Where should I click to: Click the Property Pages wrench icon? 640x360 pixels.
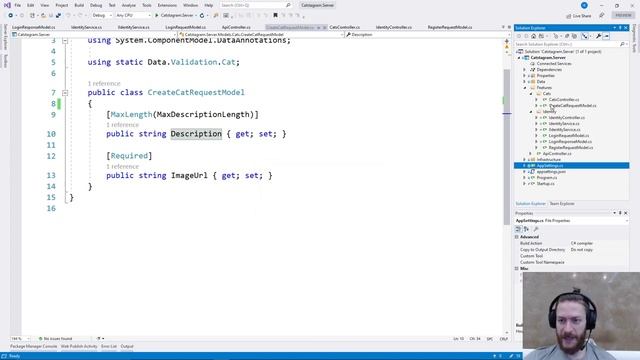(536, 229)
